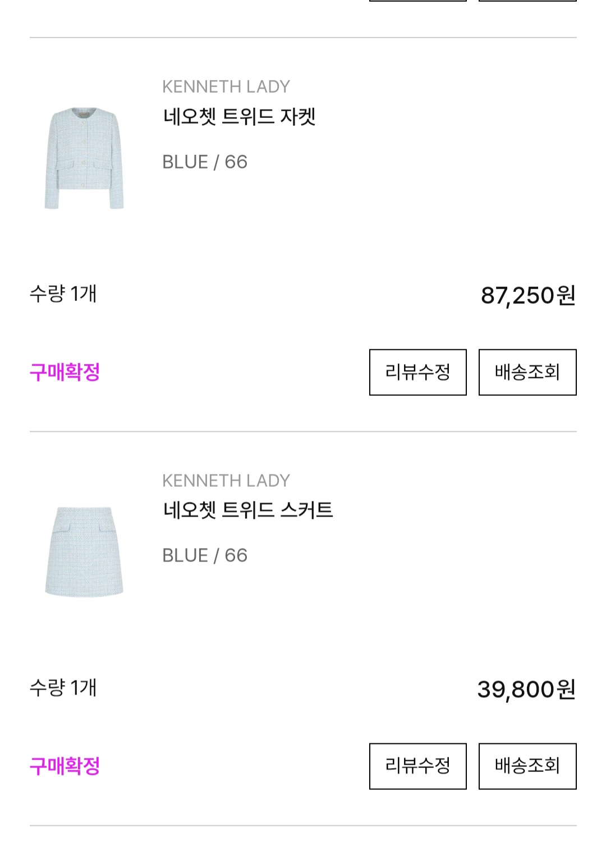Viewport: 606px width, 868px height.
Task: Open the 네오쳇 트위드 자켓 product title
Action: pyautogui.click(x=239, y=117)
